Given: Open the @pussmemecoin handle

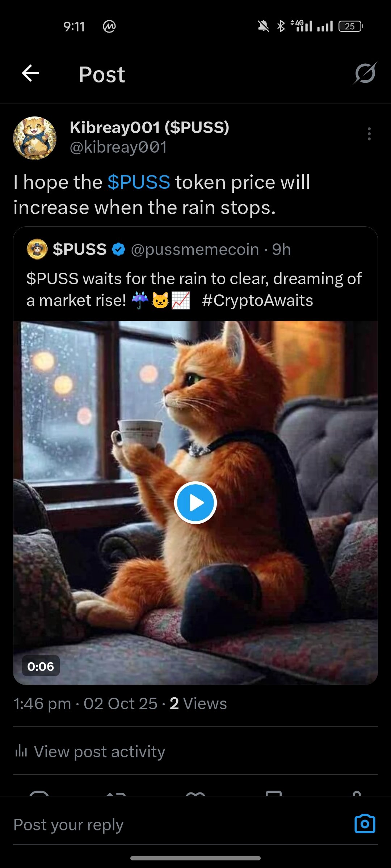Looking at the screenshot, I should (x=195, y=250).
